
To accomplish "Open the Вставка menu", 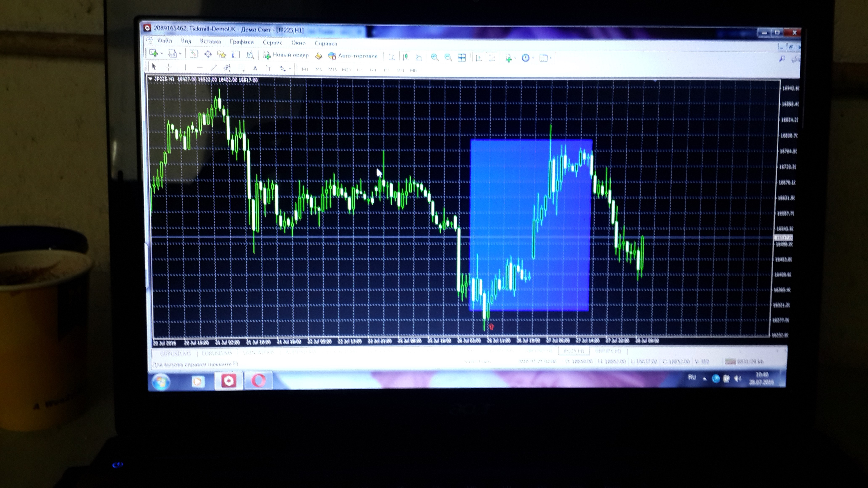I will [x=210, y=41].
